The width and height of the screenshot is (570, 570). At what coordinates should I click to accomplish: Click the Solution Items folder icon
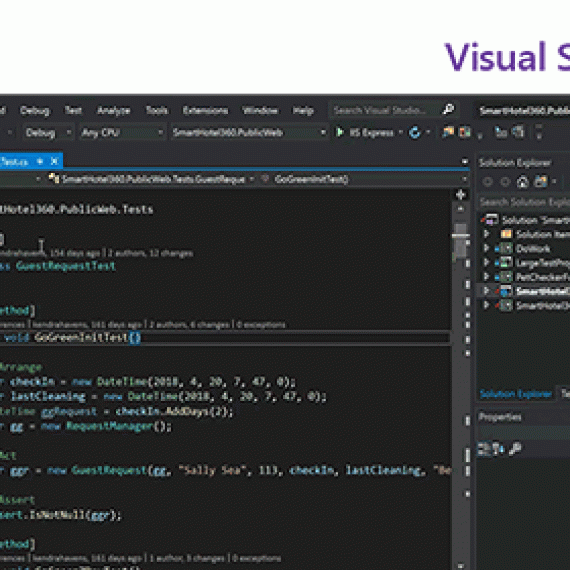(506, 234)
